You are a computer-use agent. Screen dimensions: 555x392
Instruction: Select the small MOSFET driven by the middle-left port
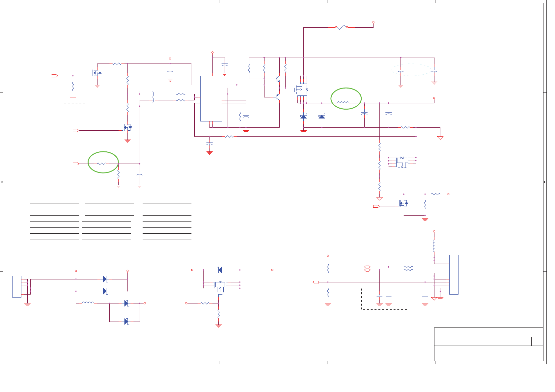[x=127, y=127]
